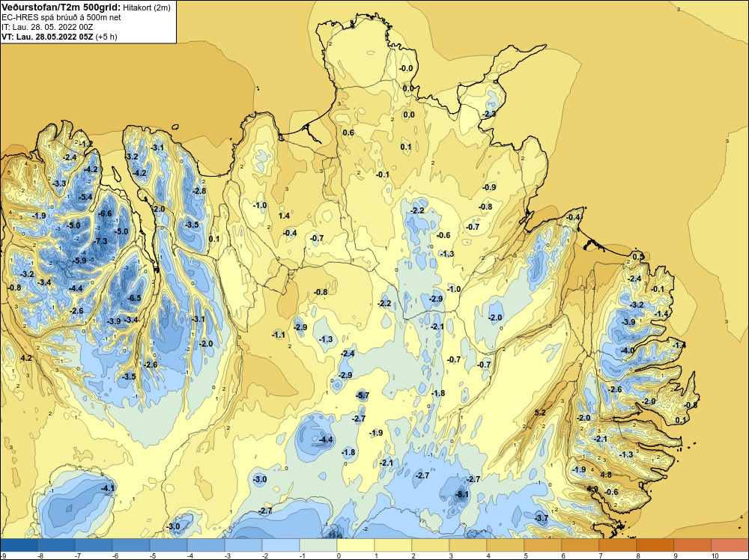
Task: Click the -6.6 temperature label
Action: [105, 213]
